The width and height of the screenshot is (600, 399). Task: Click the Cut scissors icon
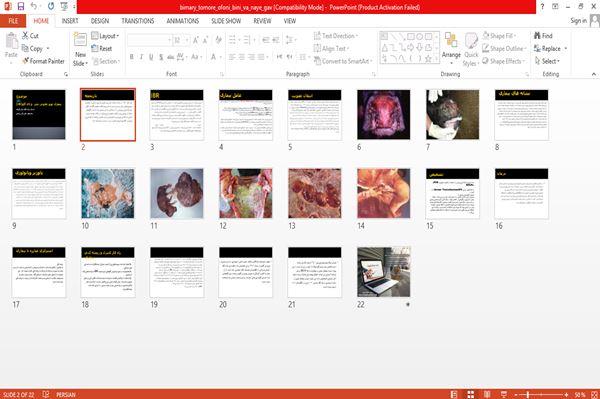25,36
